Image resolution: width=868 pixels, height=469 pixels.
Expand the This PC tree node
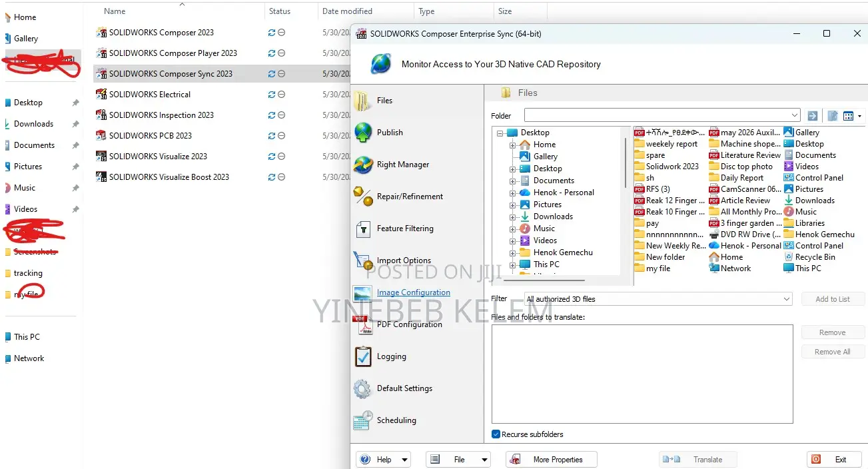tap(512, 264)
